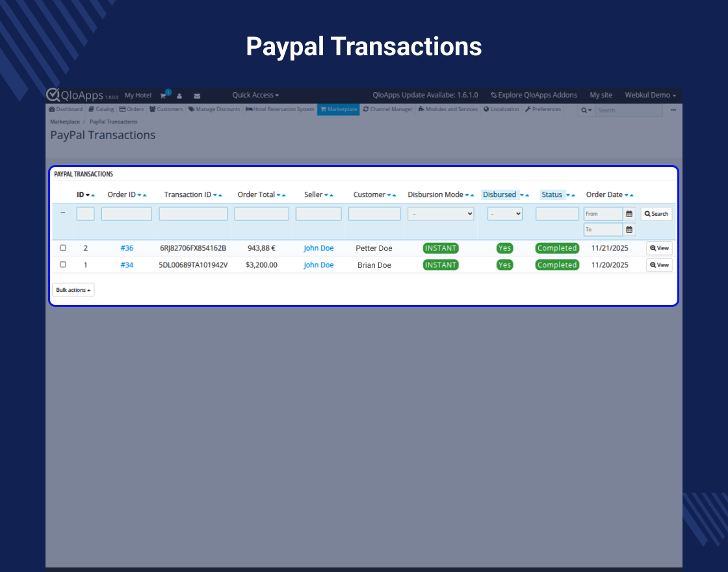The image size is (728, 572).
Task: Open Webkul Demo account menu
Action: 650,95
